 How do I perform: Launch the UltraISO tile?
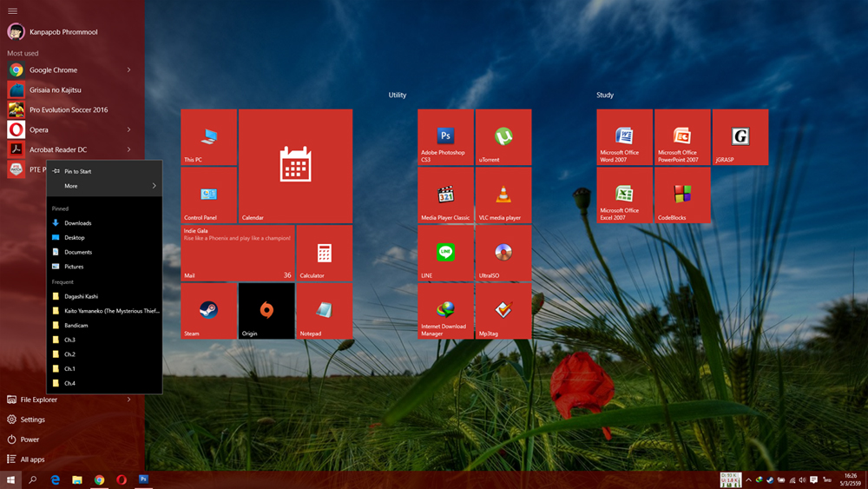[503, 253]
